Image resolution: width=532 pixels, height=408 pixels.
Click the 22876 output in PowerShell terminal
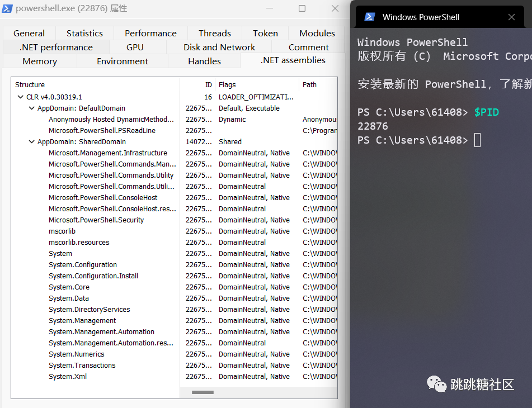[373, 126]
